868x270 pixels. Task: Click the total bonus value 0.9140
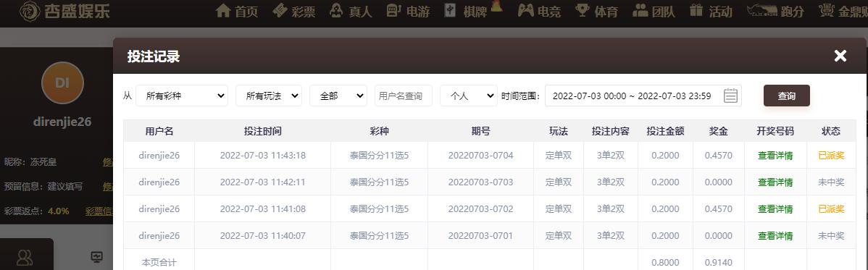coord(719,262)
